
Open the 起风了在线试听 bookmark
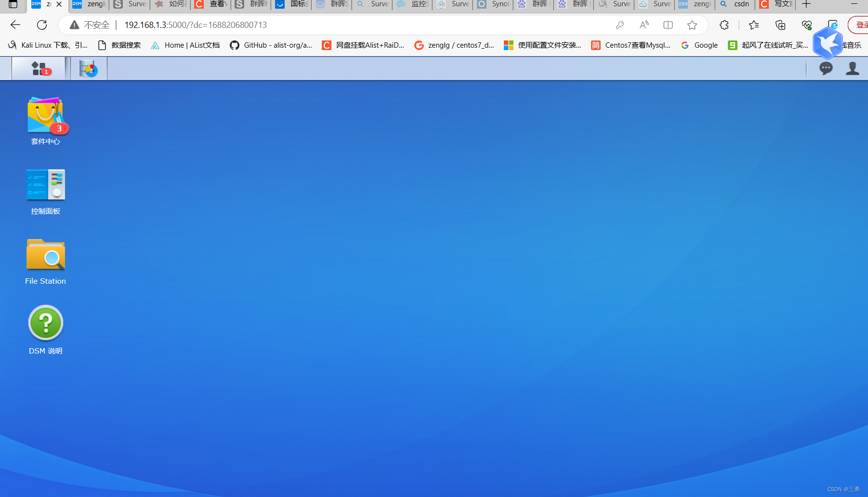[x=768, y=45]
